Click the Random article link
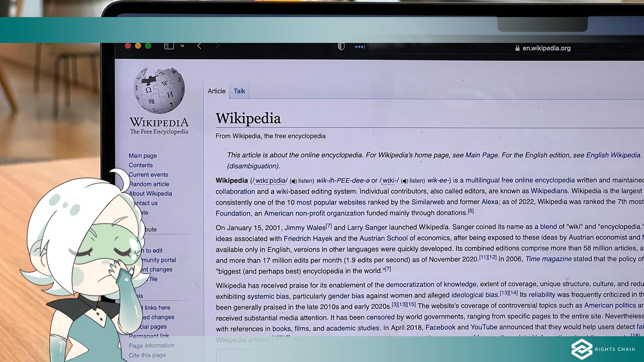Screen dimensions: 644x362 tap(149, 184)
